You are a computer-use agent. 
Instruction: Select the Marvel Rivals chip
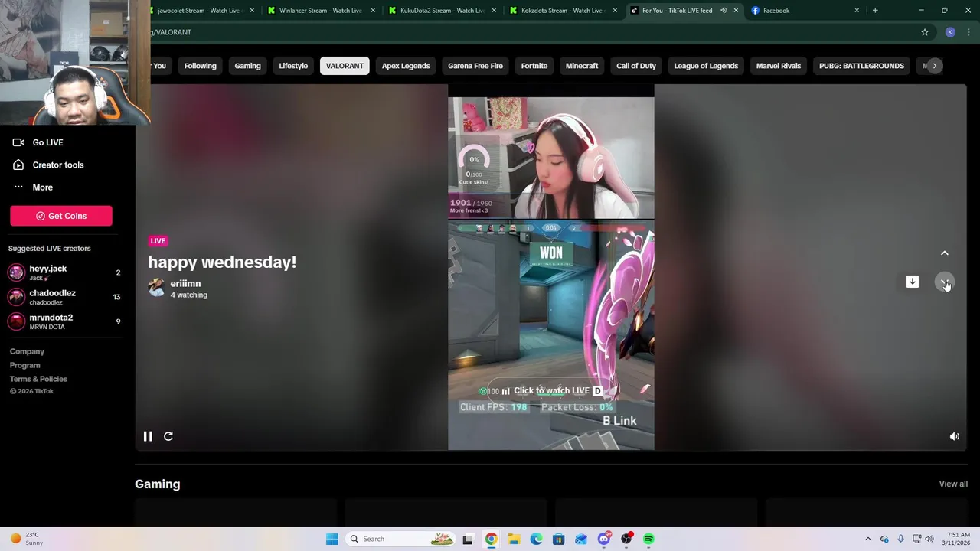coord(779,66)
